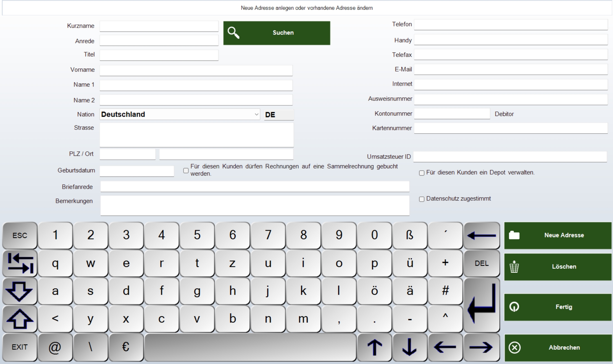Tick Datenschutz zugestimmt checkbox
Screen dimensions: 613x364
coord(421,199)
